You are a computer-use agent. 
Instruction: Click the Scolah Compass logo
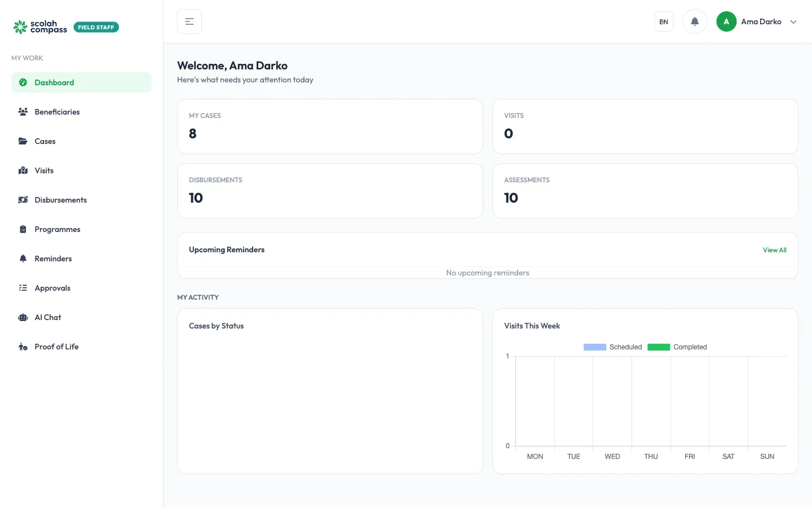[40, 27]
